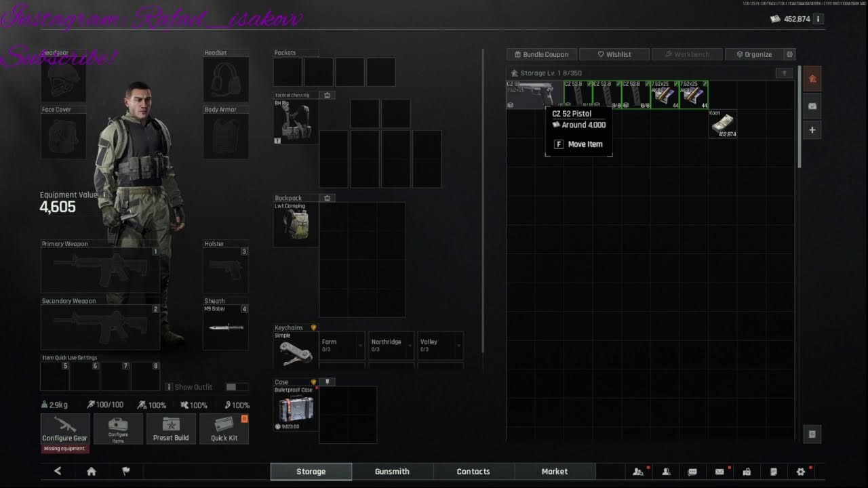Click the storage upload arrow icon

pyautogui.click(x=785, y=73)
